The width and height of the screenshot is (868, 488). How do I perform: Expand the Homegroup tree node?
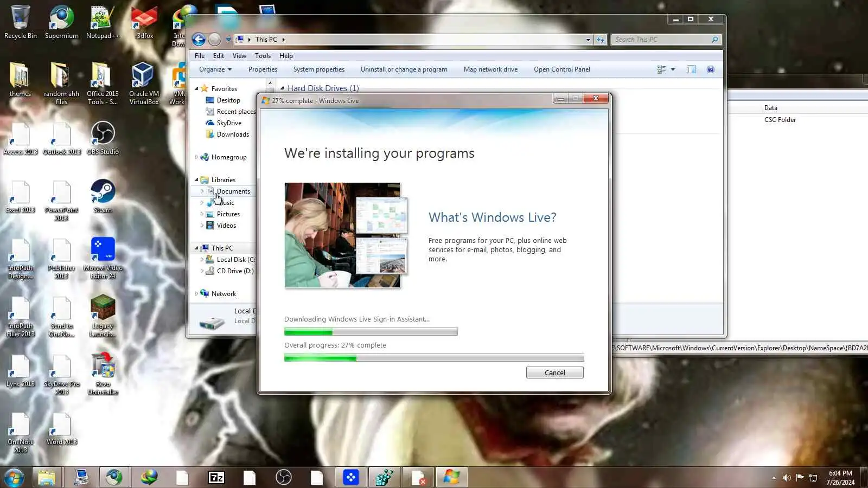click(x=196, y=157)
